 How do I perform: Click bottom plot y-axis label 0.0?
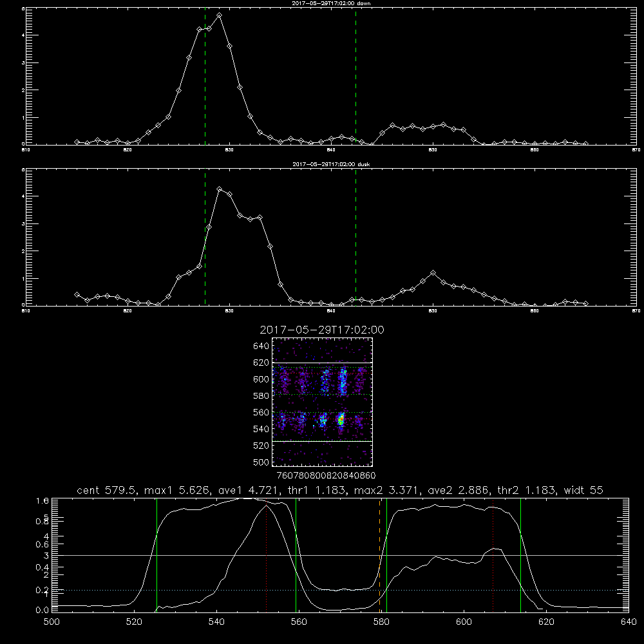[43, 610]
